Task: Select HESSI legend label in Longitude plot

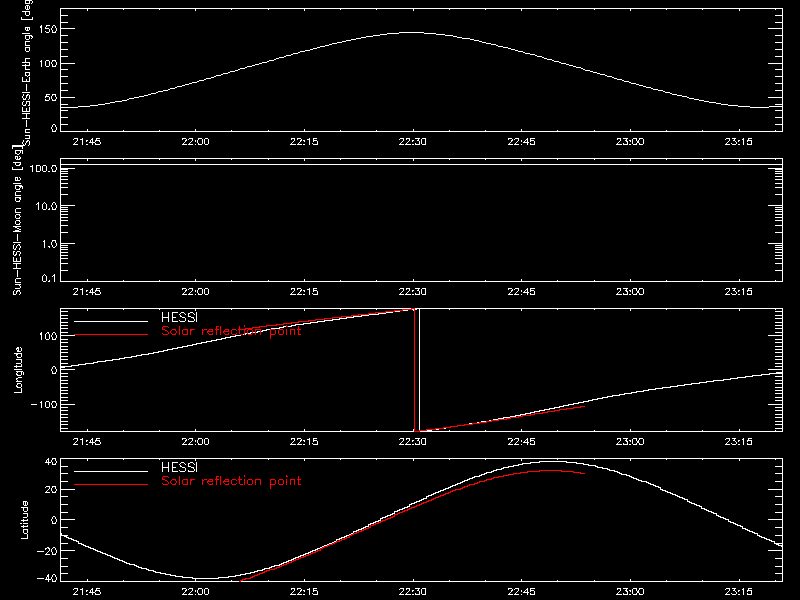Action: pos(179,317)
